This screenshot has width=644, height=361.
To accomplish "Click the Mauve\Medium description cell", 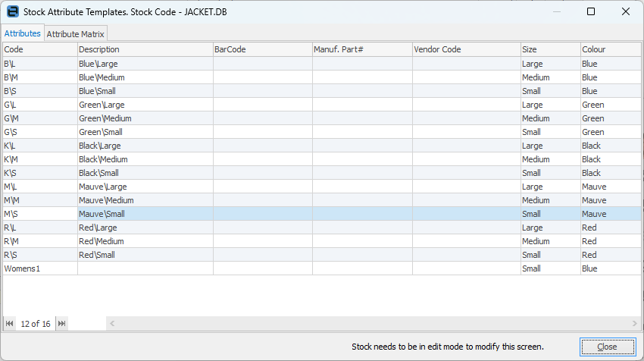I will [145, 200].
